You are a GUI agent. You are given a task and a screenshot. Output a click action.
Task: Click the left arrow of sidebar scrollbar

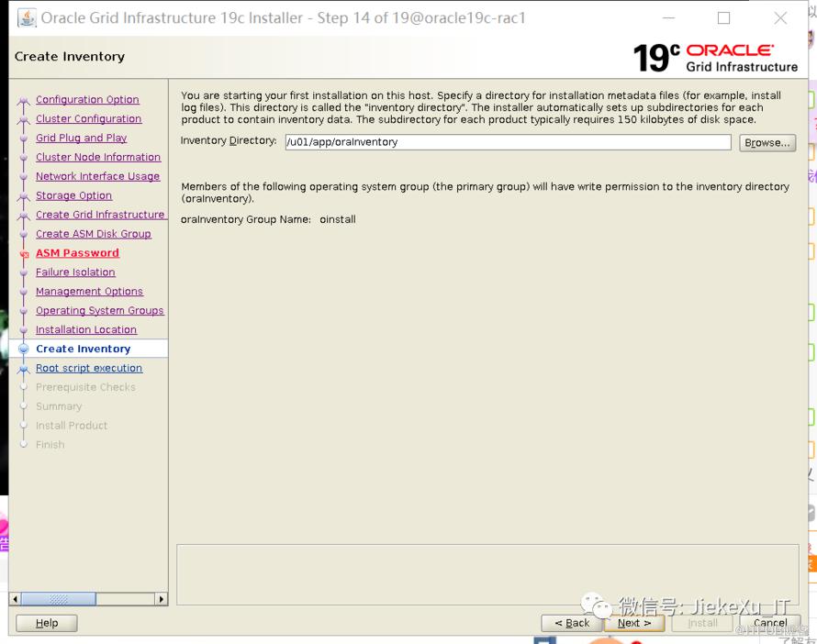[x=15, y=599]
